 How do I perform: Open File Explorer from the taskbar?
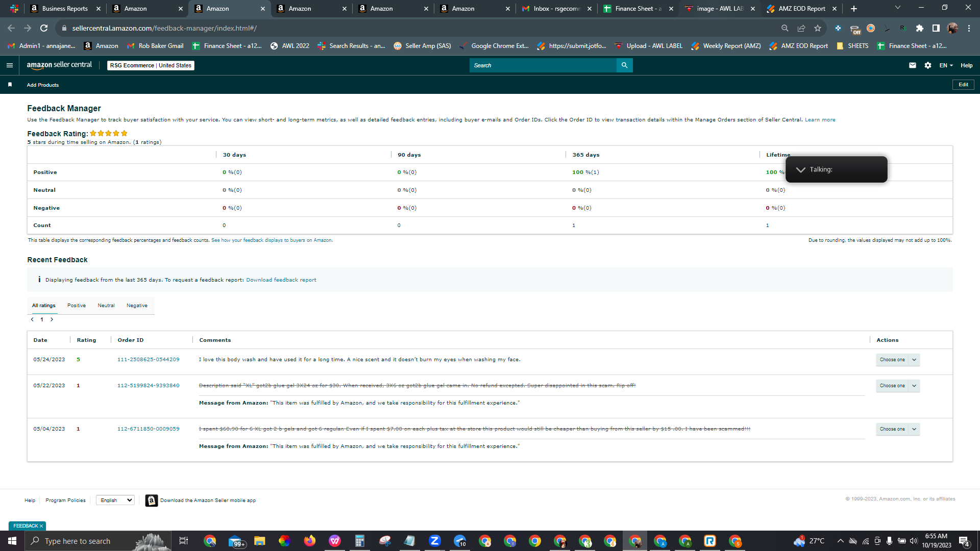tap(260, 541)
